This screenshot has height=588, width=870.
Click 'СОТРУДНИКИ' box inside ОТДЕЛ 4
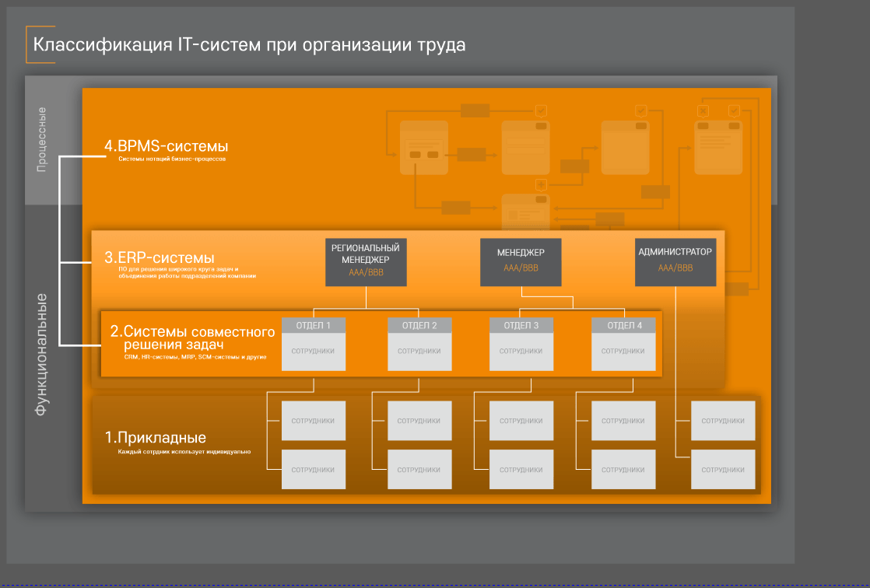[623, 352]
